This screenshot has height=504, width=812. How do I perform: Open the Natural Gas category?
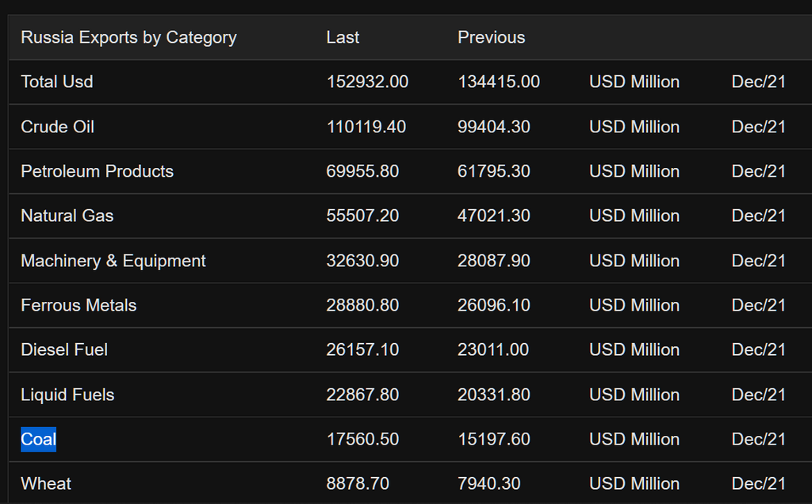coord(67,216)
